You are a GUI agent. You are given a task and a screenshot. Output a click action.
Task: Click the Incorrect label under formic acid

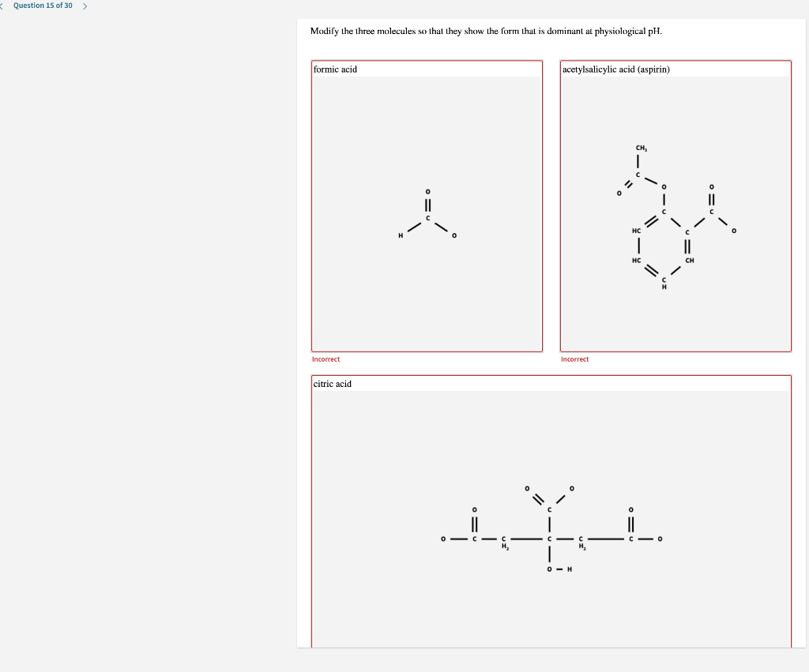(x=325, y=359)
